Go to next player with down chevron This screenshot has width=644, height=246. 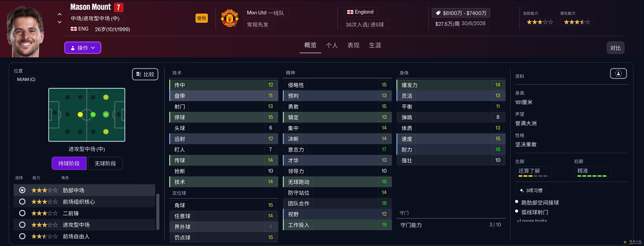[x=60, y=22]
